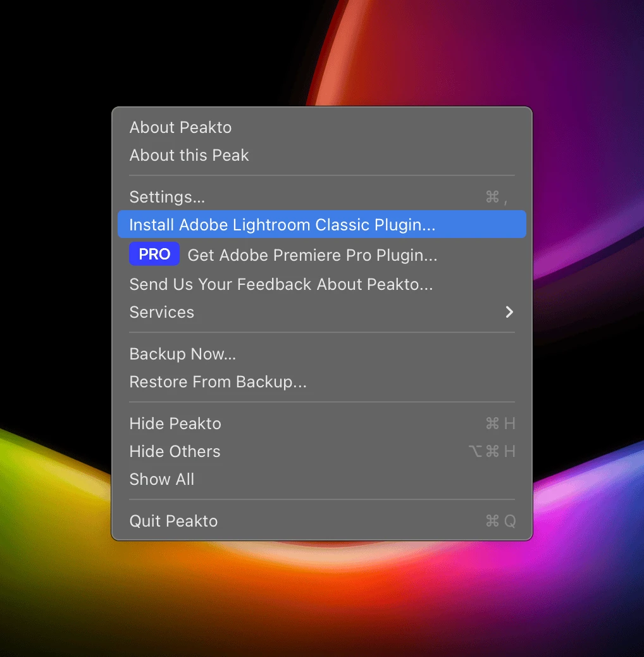Open About Peakto menu item
644x657 pixels.
[x=321, y=127]
